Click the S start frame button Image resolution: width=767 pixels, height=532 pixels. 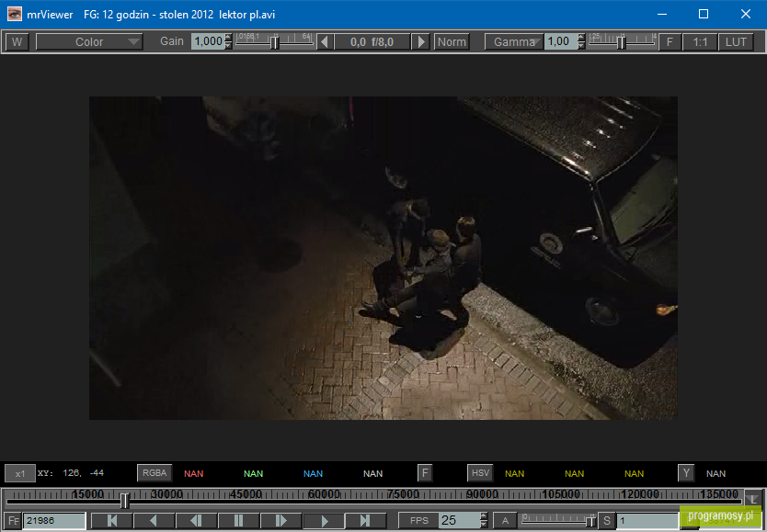click(607, 521)
